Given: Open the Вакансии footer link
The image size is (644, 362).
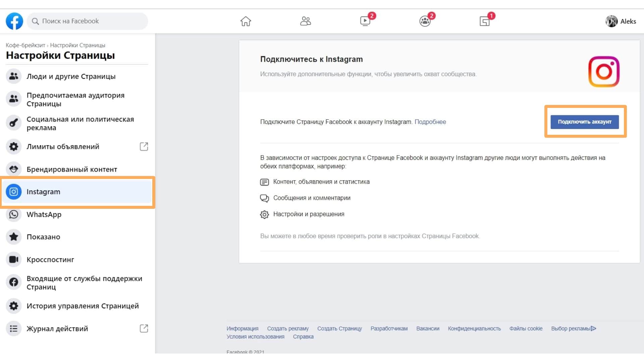Looking at the screenshot, I should click(x=428, y=328).
